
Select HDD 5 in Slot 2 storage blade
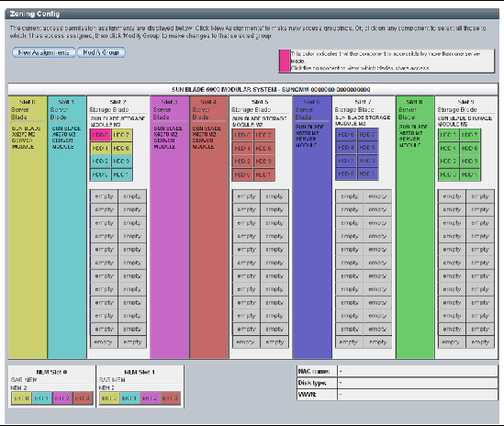coord(121,148)
